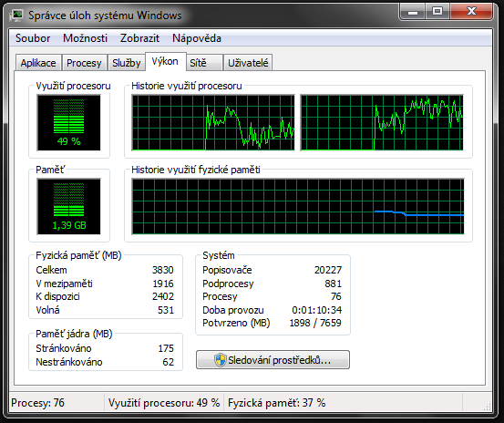The width and height of the screenshot is (504, 423).
Task: Click the Stránkováno value 175
Action: (x=166, y=348)
